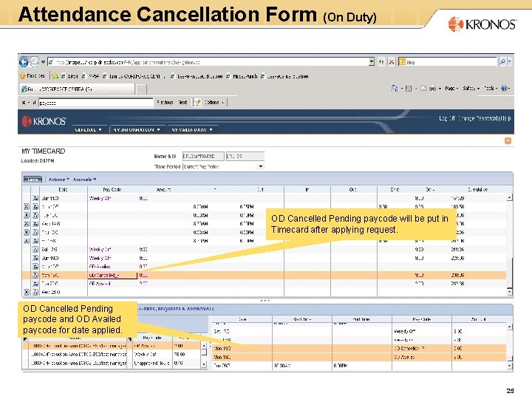Image resolution: width=532 pixels, height=399 pixels.
Task: Open the Safety menu
Action: point(471,89)
